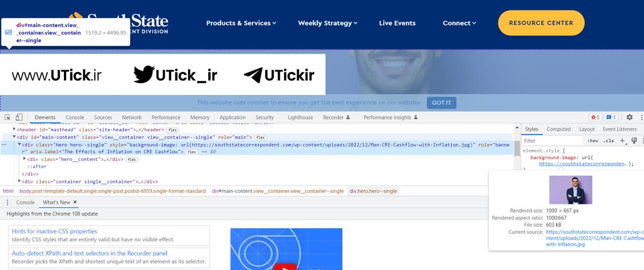
Task: Switch to the Elements panel tab
Action: [x=45, y=117]
